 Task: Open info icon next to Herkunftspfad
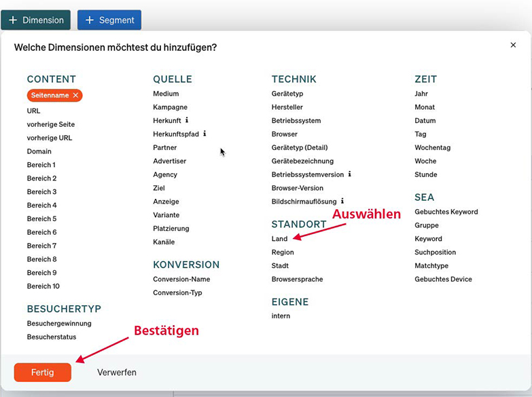205,134
